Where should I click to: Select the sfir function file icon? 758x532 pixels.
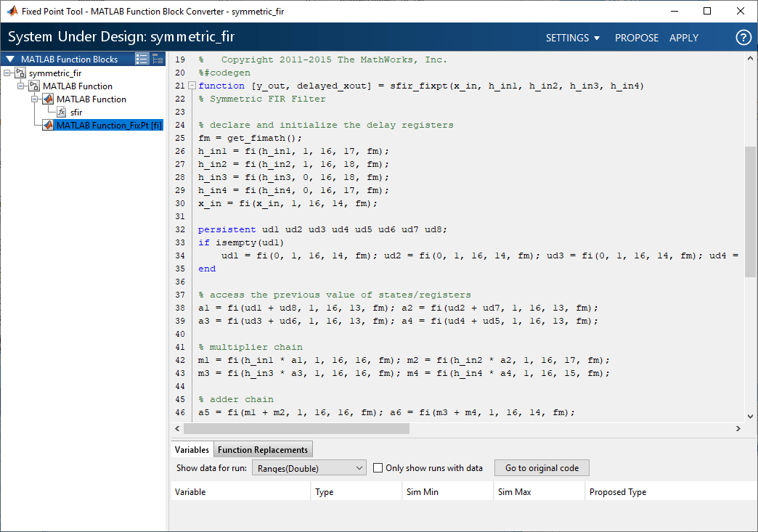tap(62, 112)
